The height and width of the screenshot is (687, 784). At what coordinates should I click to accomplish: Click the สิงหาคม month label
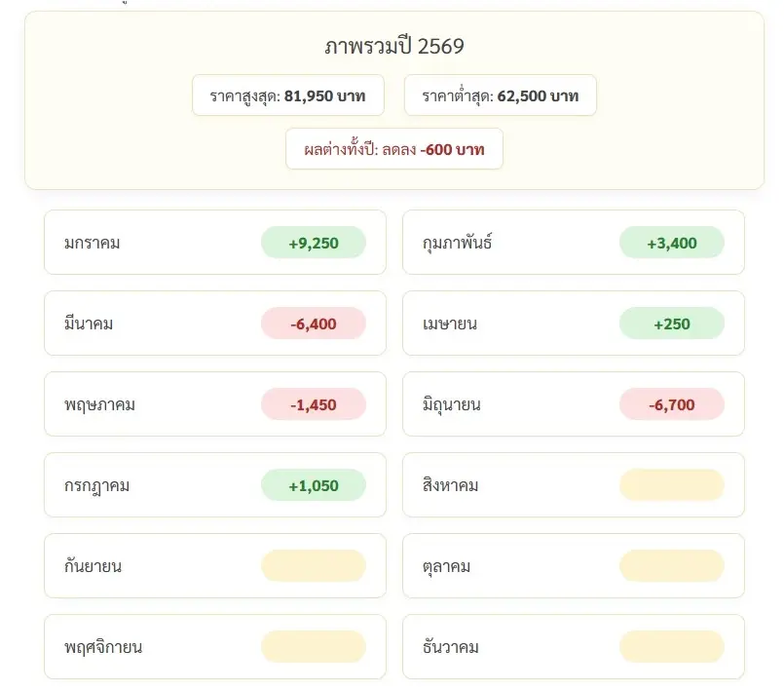coord(450,485)
